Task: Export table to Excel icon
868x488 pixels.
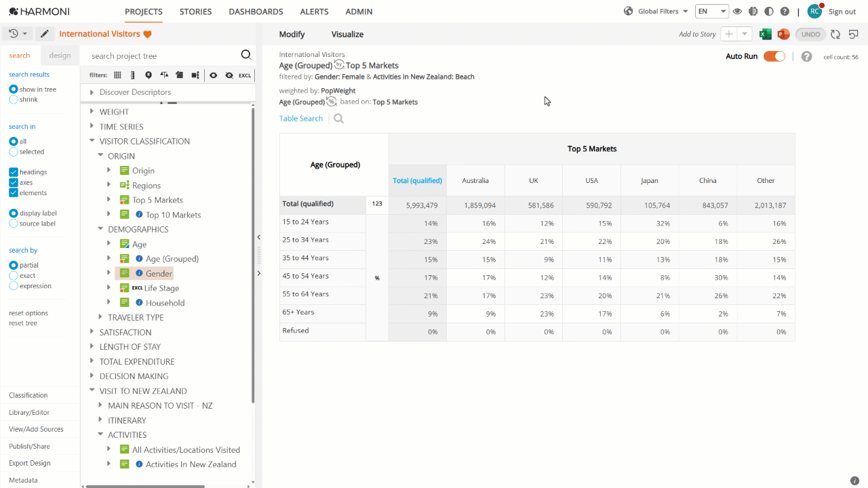Action: point(765,35)
